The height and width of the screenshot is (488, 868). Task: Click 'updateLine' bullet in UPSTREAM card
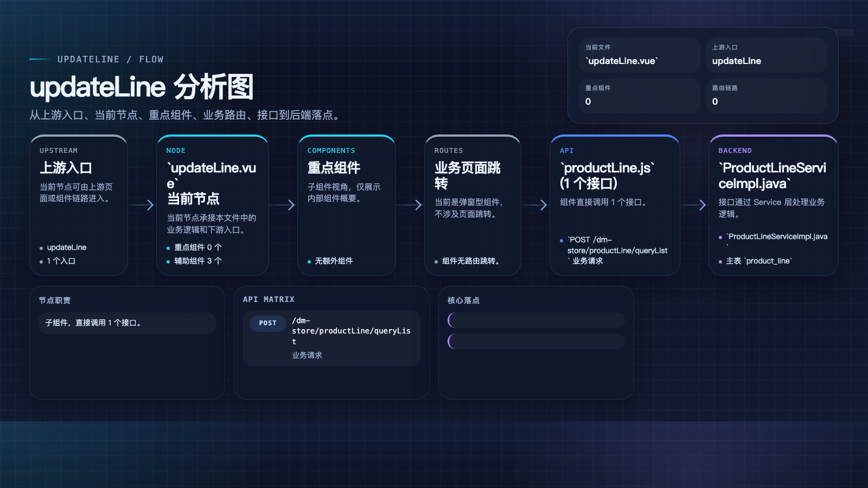pos(67,247)
